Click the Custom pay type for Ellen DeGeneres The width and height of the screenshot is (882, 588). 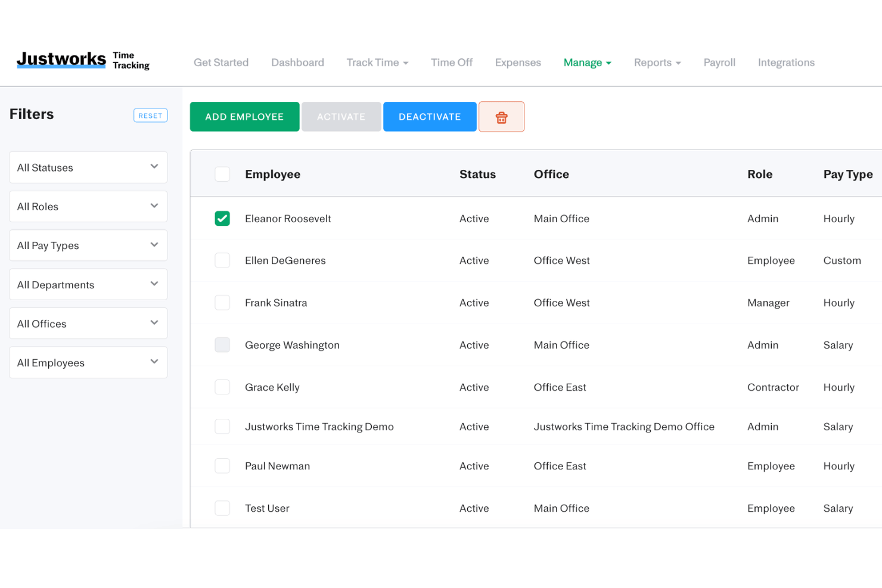click(842, 260)
